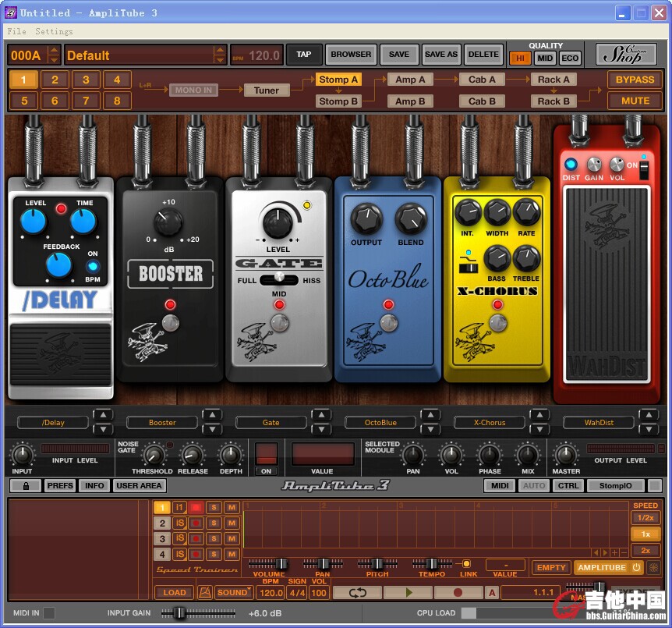The height and width of the screenshot is (628, 672).
Task: Click the Booster pedal footswitch
Action: [171, 323]
